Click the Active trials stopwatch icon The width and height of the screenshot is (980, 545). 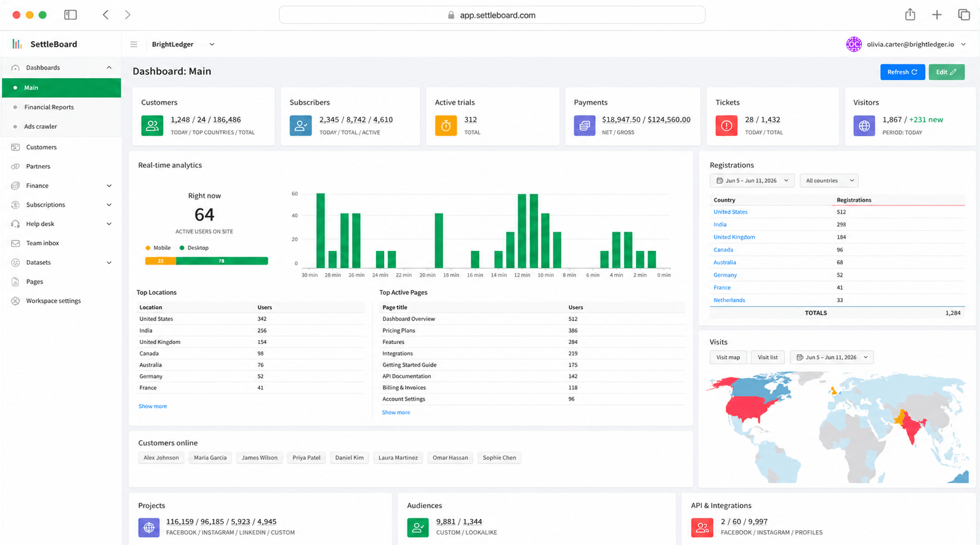(x=446, y=125)
